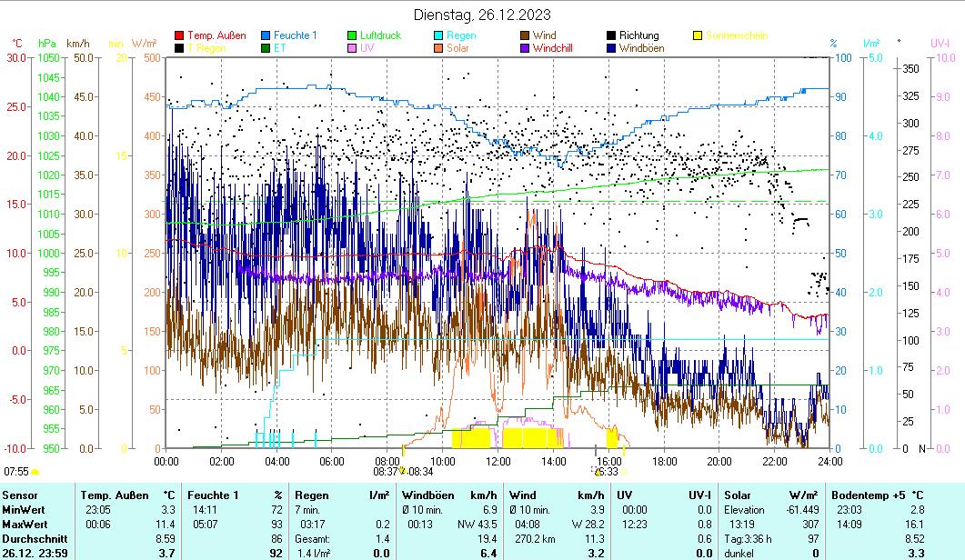Click the 12:00 time axis label
This screenshot has width=965, height=560.
point(498,461)
